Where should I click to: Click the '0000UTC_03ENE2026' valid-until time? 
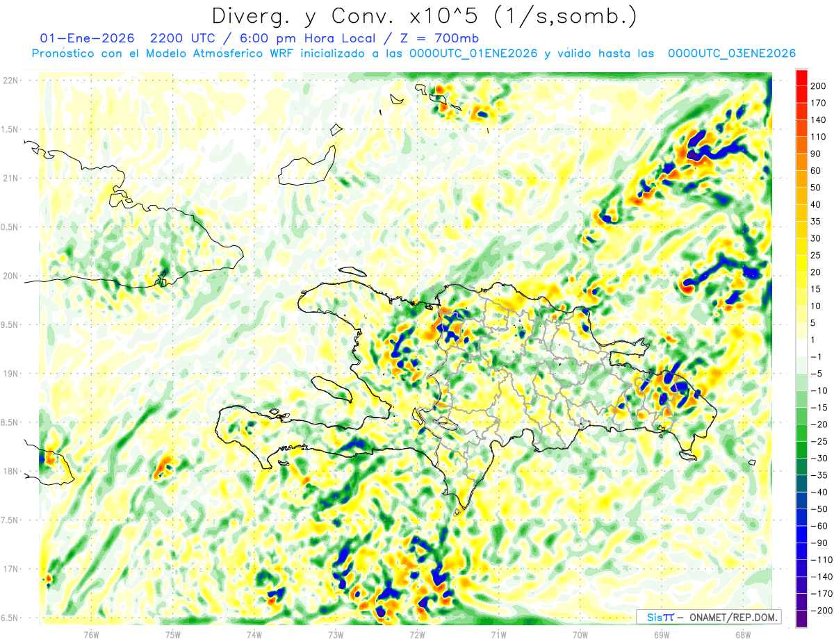pos(732,53)
